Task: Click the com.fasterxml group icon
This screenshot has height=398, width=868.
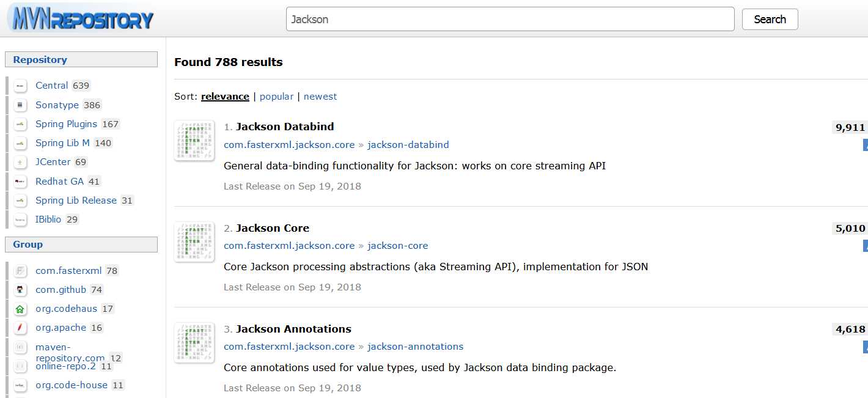Action: click(20, 271)
